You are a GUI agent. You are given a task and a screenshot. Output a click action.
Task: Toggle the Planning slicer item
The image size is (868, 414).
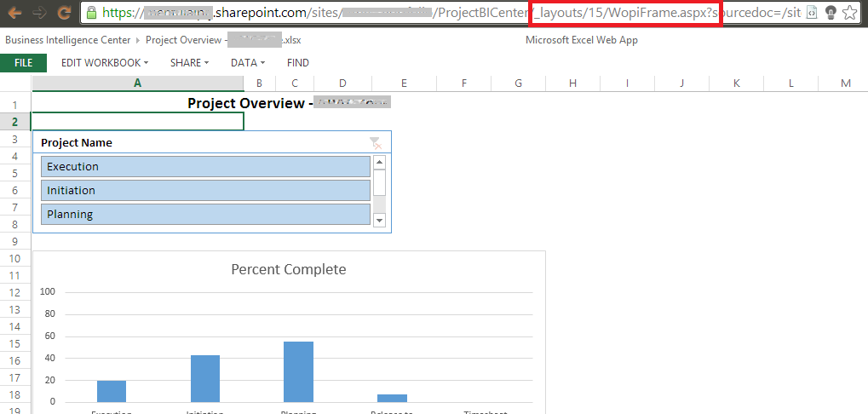(205, 215)
